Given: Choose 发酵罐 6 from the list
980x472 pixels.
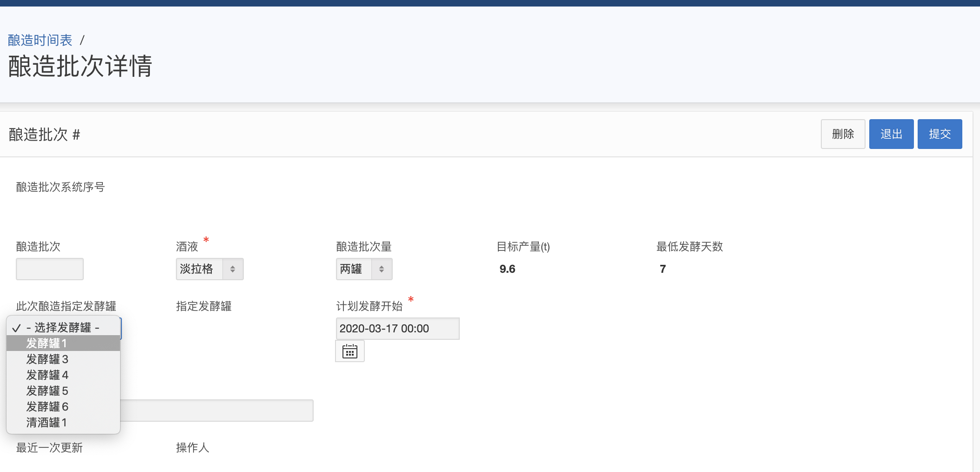Looking at the screenshot, I should 47,407.
